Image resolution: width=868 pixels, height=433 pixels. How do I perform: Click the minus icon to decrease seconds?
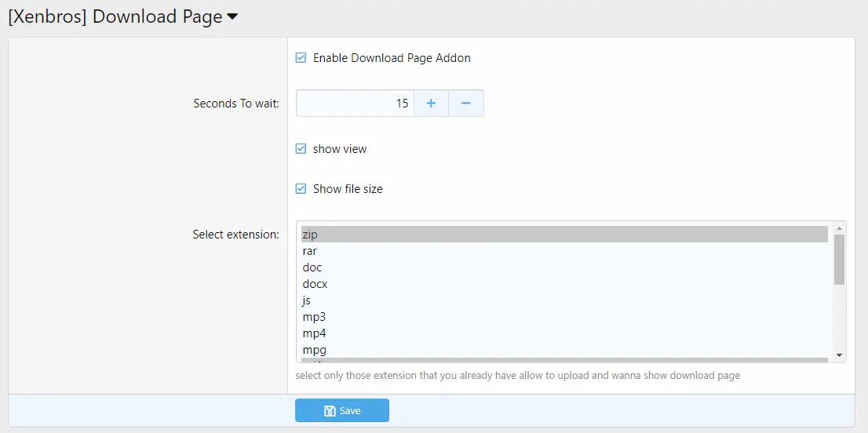point(465,104)
